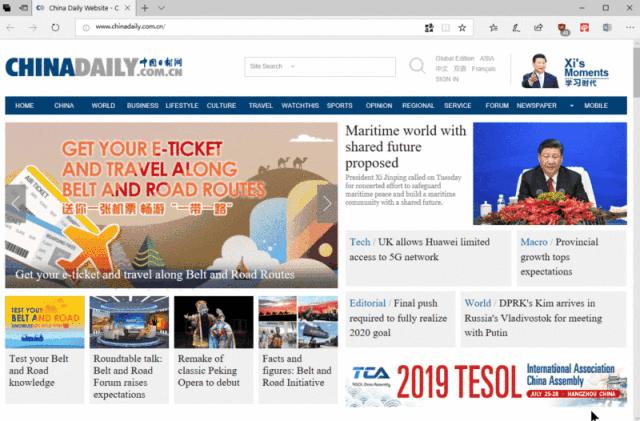Go to the REGIONAL section
The width and height of the screenshot is (640, 421).
(418, 105)
